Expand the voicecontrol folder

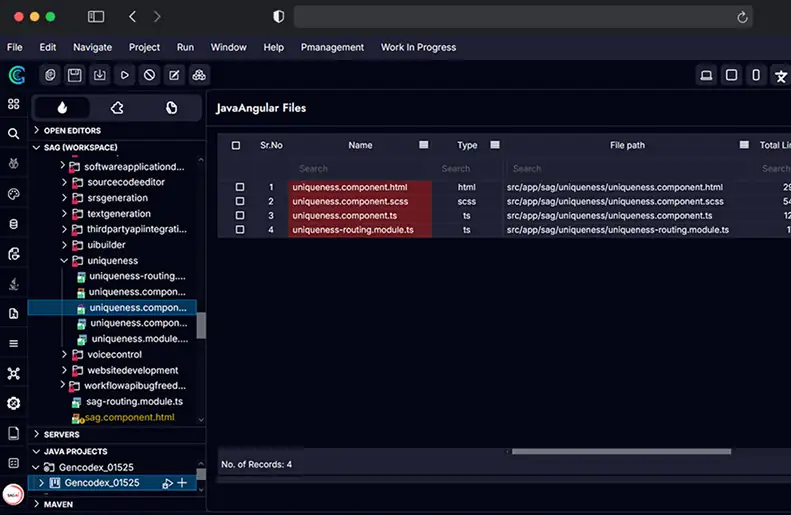pos(64,354)
